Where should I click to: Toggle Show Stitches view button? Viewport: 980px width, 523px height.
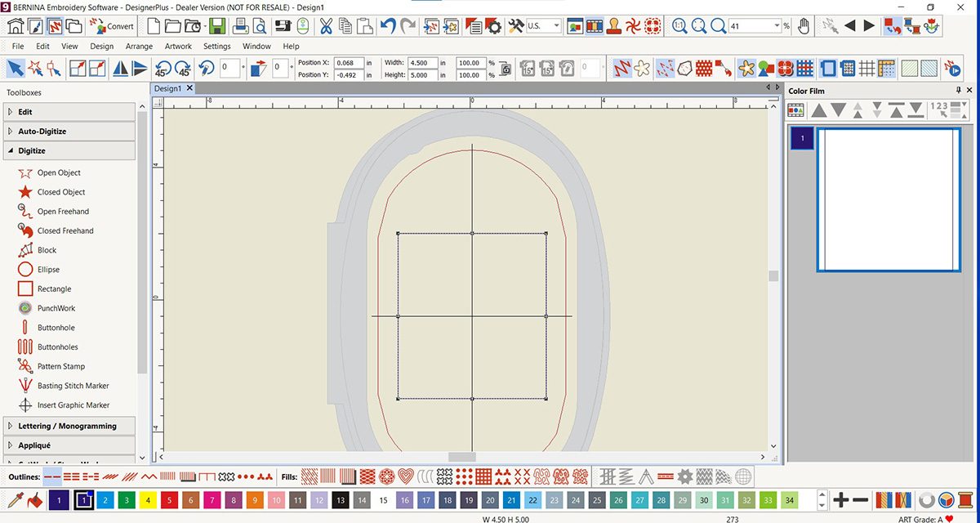[x=621, y=68]
